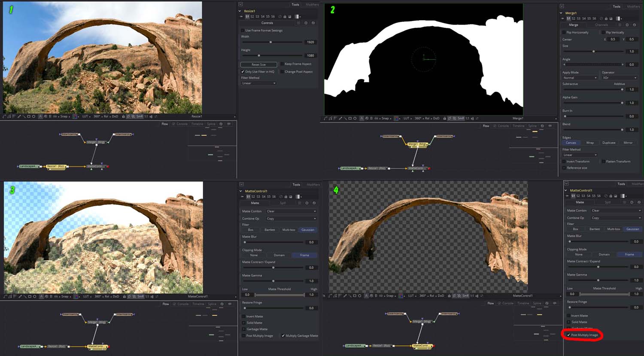Select the ellipse shape tool in Resize1 viewer toolbar
The height and width of the screenshot is (356, 644).
point(33,116)
